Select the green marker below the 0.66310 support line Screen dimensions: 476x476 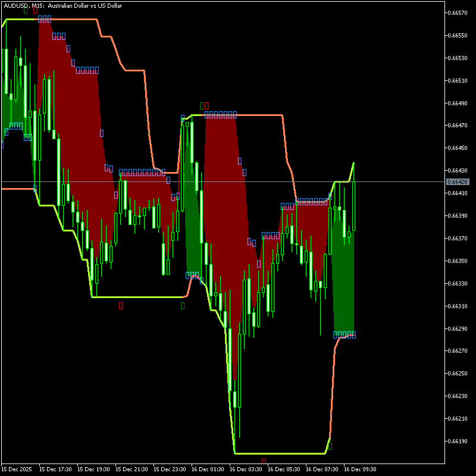point(183,306)
